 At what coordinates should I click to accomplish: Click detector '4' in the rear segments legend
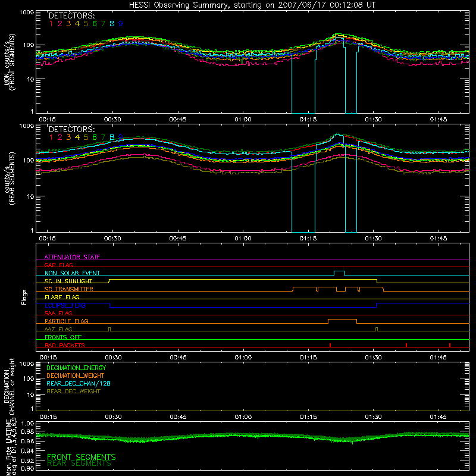[x=77, y=137]
